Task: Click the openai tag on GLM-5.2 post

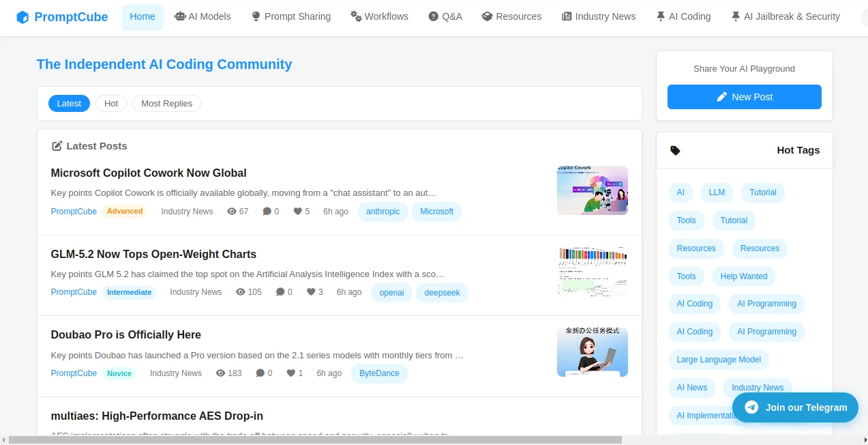Action: pos(391,293)
